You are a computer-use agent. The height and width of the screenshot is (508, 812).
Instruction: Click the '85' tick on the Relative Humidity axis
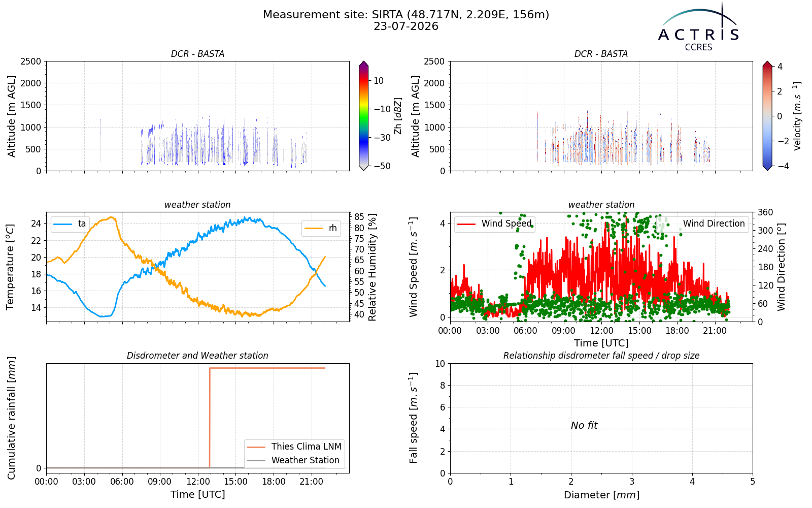click(359, 217)
